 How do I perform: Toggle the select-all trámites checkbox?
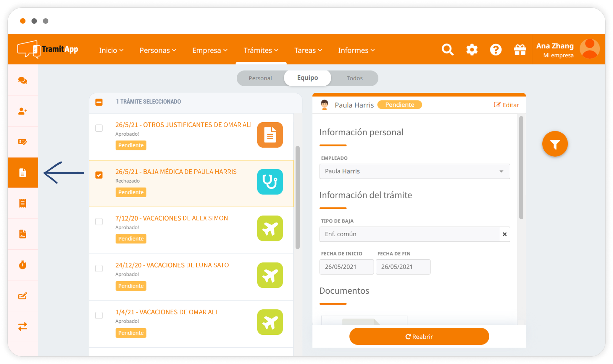(99, 102)
